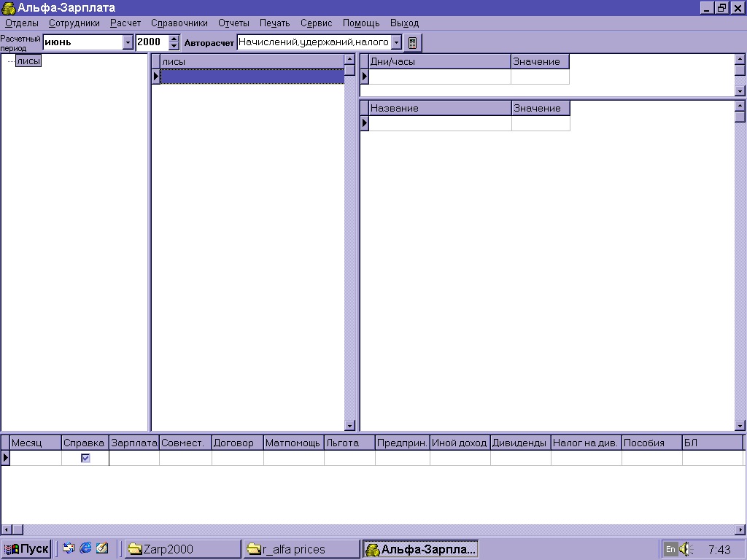Viewport: 747px width, 560px height.
Task: Open the Сотрудники menu
Action: (x=74, y=23)
